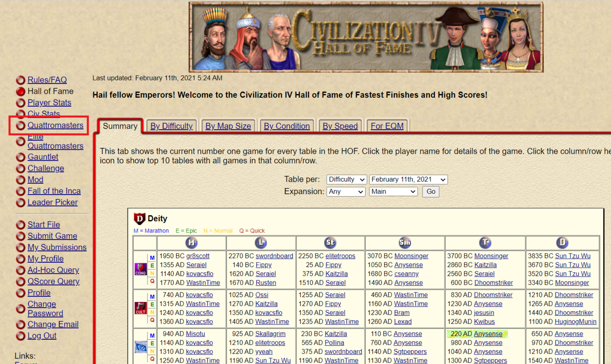The height and width of the screenshot is (364, 611).
Task: Click the Deity difficulty shield icon
Action: [x=139, y=218]
